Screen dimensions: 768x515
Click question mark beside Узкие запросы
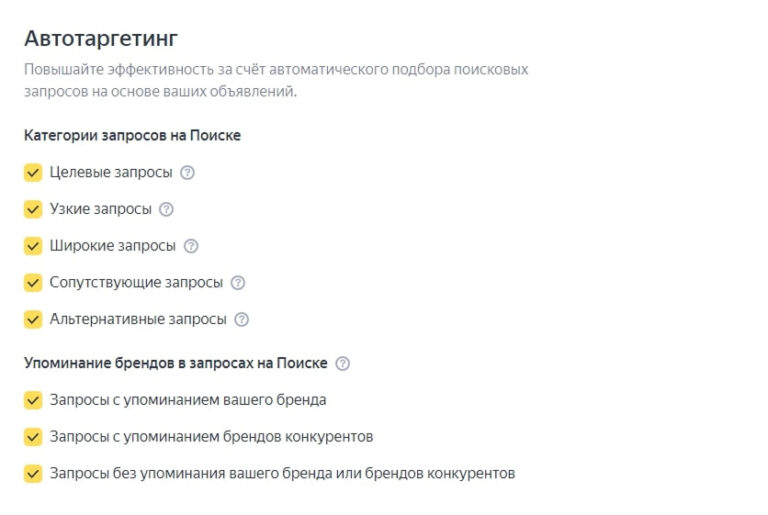pyautogui.click(x=166, y=209)
